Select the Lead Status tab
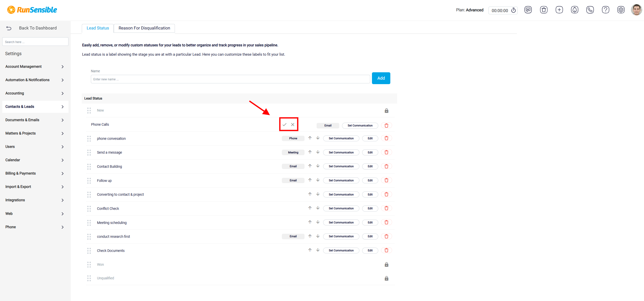 (x=98, y=28)
